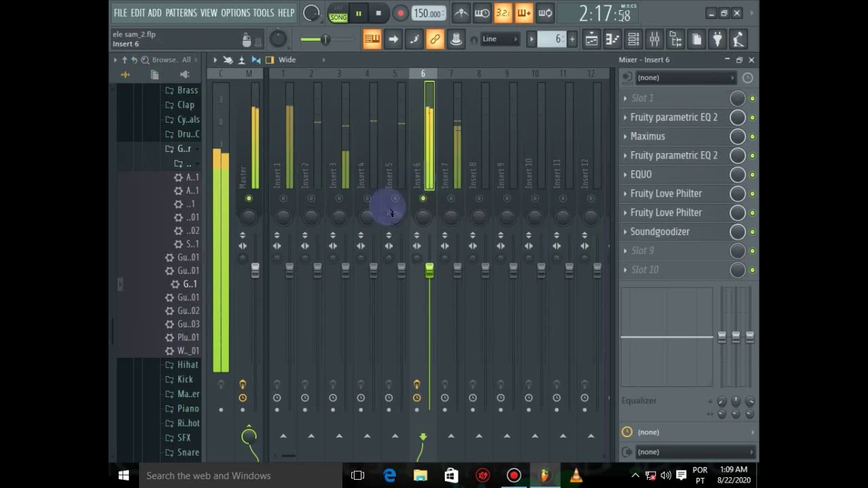Viewport: 868px width, 488px height.
Task: Toggle note/clip grouping link icon
Action: tap(435, 39)
